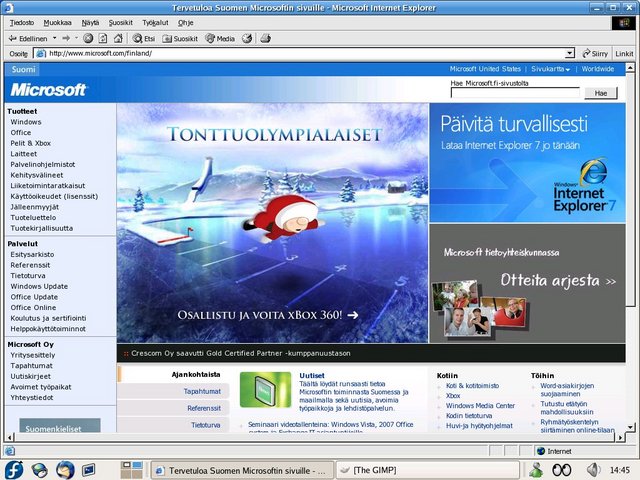Expand the Sivukartta dropdown
The width and height of the screenshot is (640, 480).
point(550,69)
